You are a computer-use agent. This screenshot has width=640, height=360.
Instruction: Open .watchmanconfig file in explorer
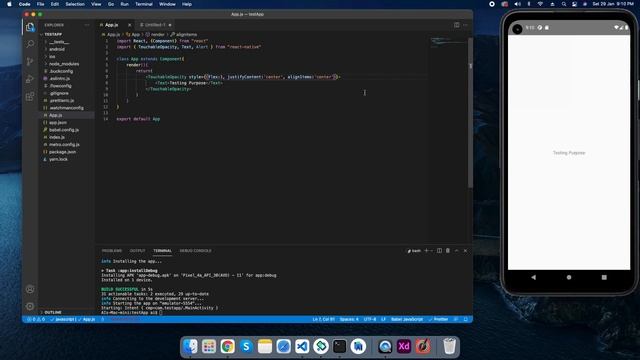click(66, 108)
